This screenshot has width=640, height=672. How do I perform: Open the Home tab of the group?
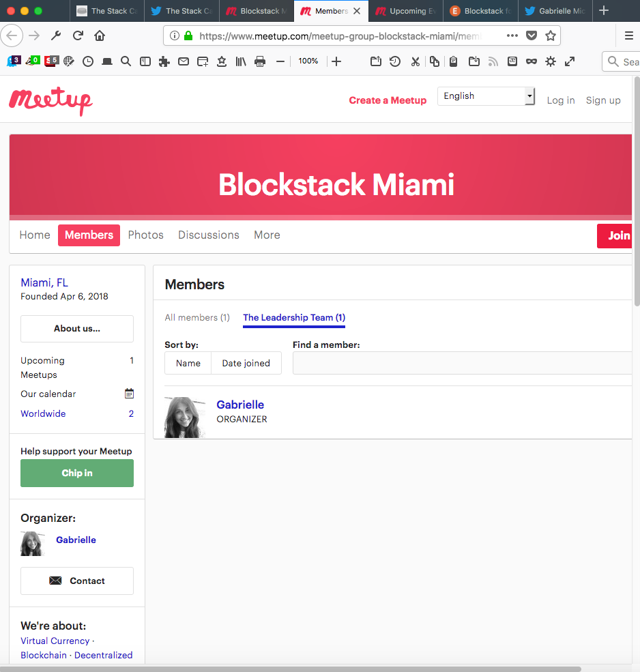(35, 235)
